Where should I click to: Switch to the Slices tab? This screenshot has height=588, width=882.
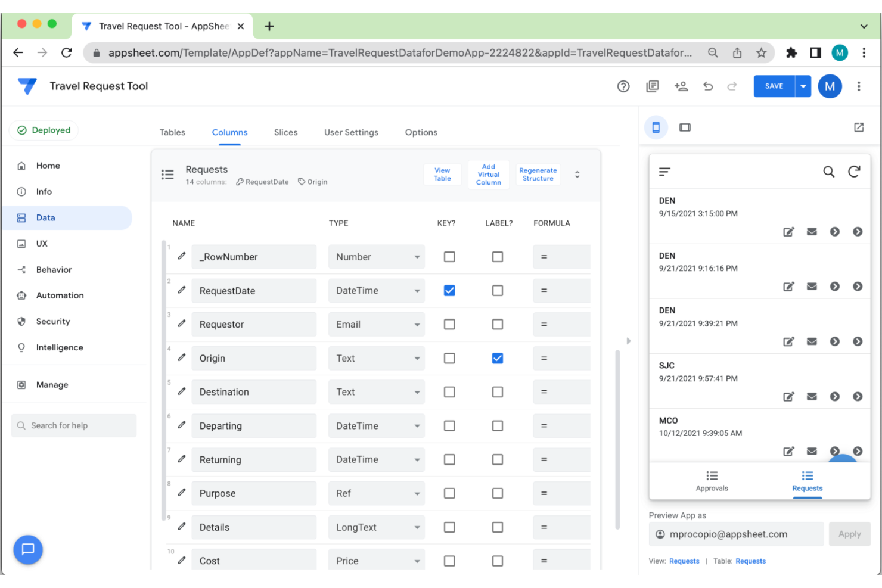point(285,132)
